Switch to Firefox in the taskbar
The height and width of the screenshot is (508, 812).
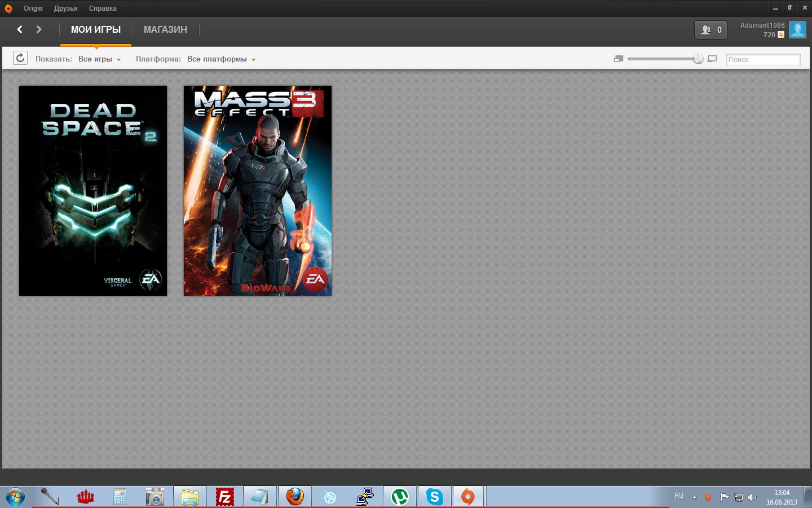295,497
